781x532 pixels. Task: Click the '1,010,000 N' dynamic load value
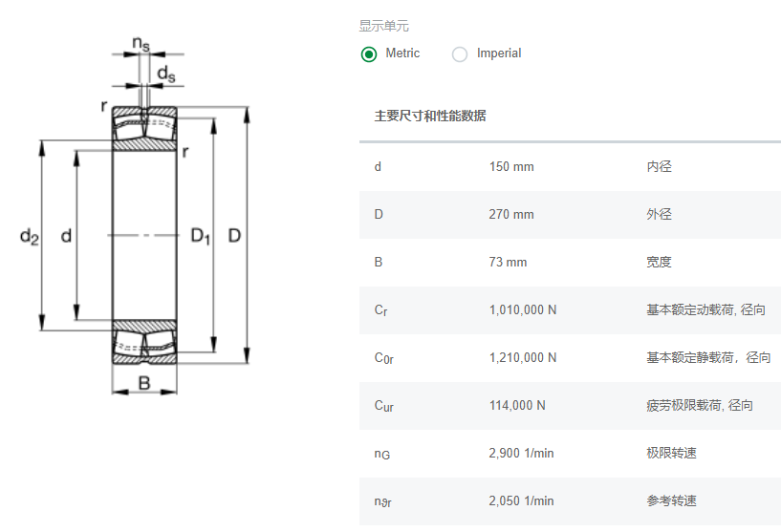coord(523,310)
